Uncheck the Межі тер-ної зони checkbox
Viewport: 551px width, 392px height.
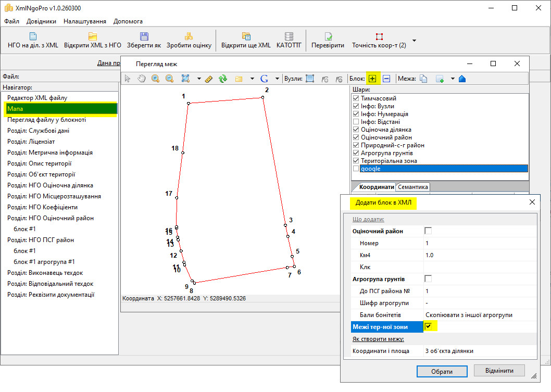point(428,326)
